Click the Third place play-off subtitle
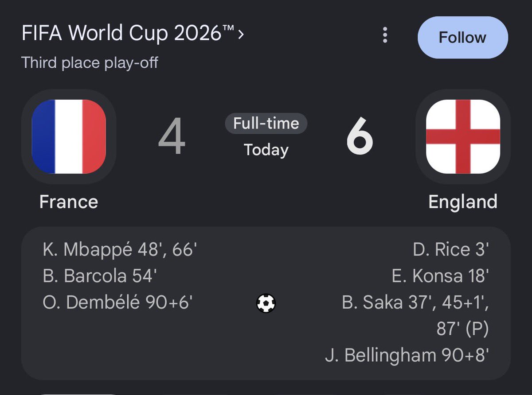 [90, 62]
